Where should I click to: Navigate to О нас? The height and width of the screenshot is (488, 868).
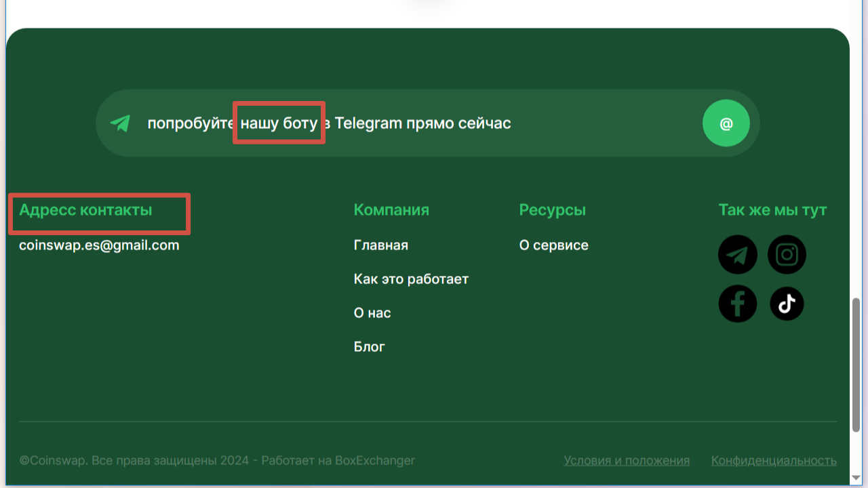372,313
